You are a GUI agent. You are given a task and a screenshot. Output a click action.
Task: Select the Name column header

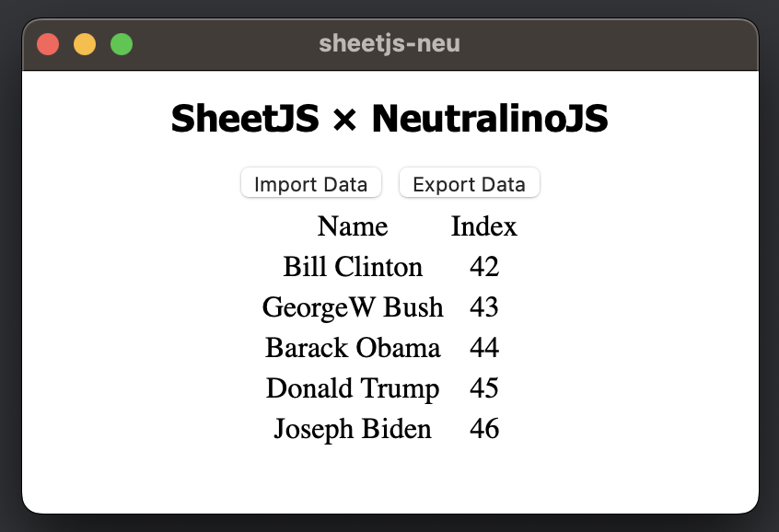coord(353,226)
